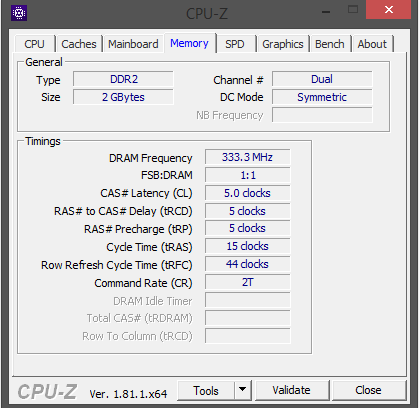The width and height of the screenshot is (420, 408).
Task: Click the Dual channel value field
Action: tap(322, 79)
